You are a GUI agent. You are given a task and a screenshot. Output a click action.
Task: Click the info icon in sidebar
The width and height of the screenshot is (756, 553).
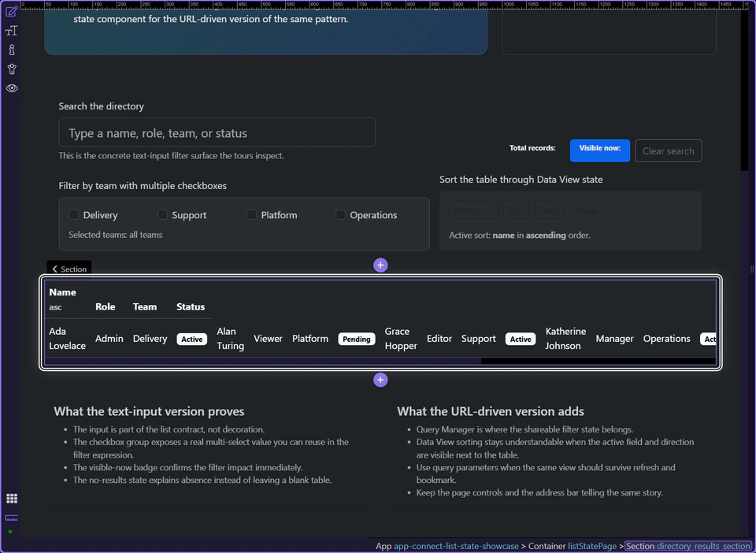12,50
